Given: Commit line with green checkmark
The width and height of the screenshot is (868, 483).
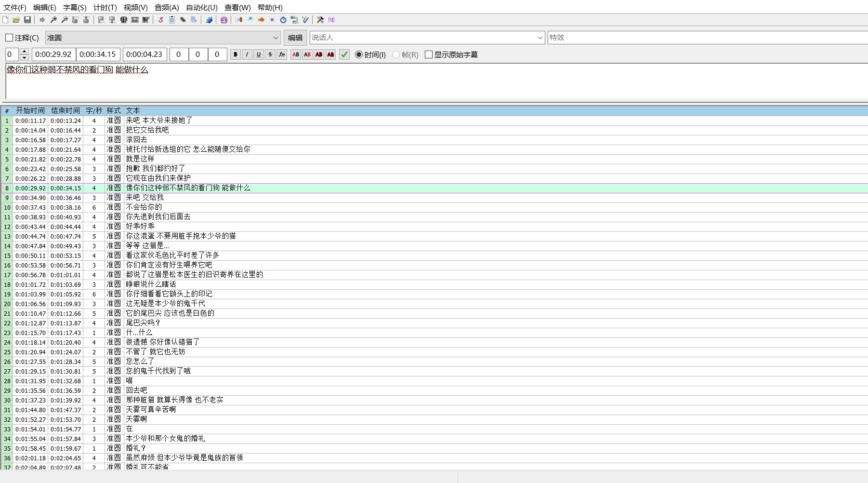Looking at the screenshot, I should click(x=344, y=54).
